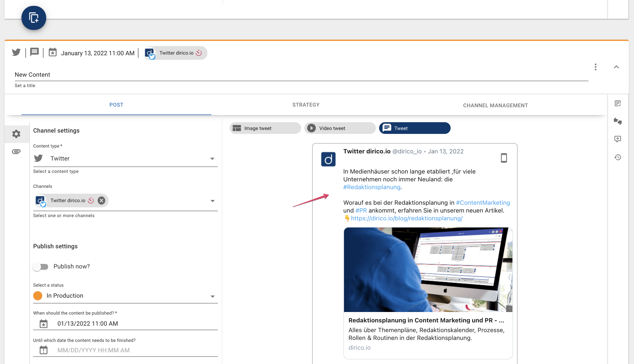Switch to the CHANNEL MANAGEMENT tab

coord(495,106)
